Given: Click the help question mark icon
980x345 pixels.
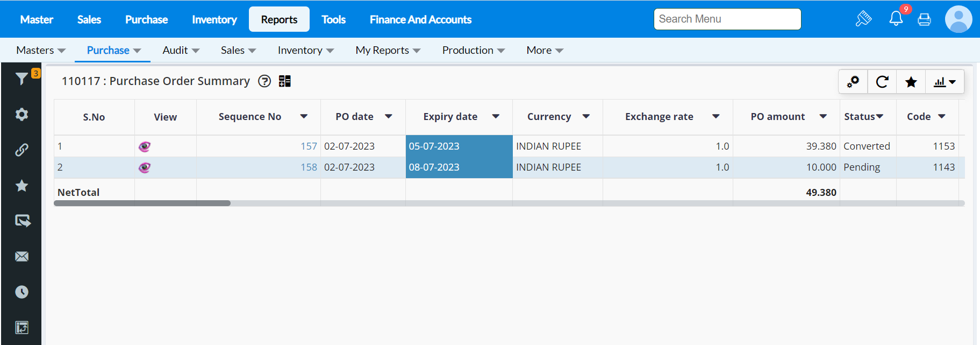Looking at the screenshot, I should pos(264,81).
